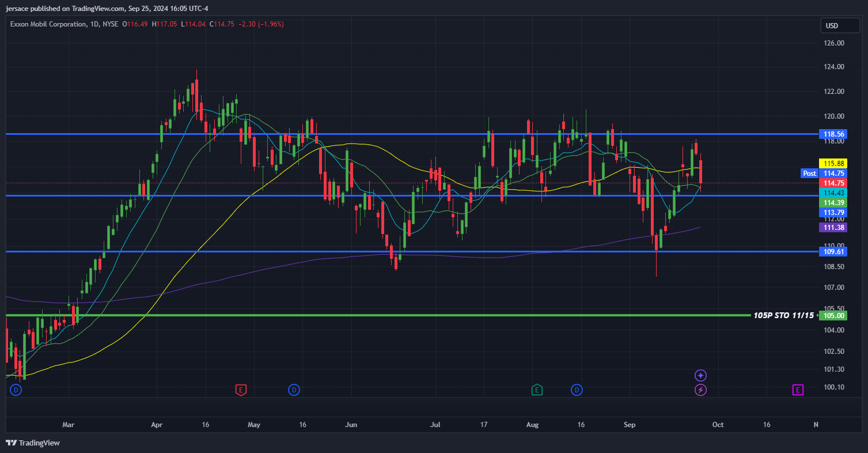The width and height of the screenshot is (868, 453).
Task: Select the 109.61 blue price label
Action: pyautogui.click(x=833, y=251)
